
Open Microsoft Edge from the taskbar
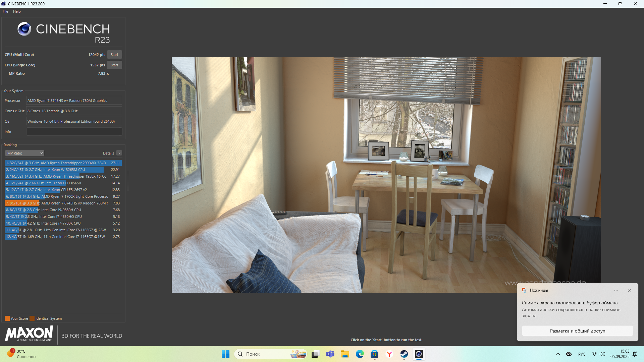click(x=360, y=354)
